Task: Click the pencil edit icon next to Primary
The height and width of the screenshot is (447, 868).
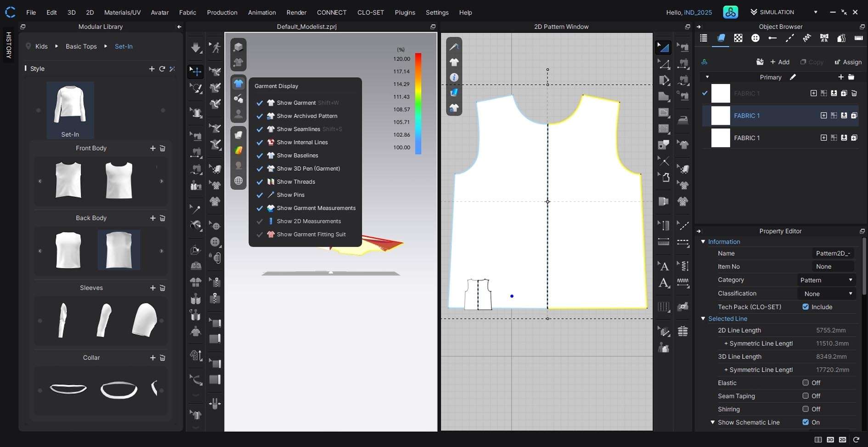Action: click(x=793, y=77)
